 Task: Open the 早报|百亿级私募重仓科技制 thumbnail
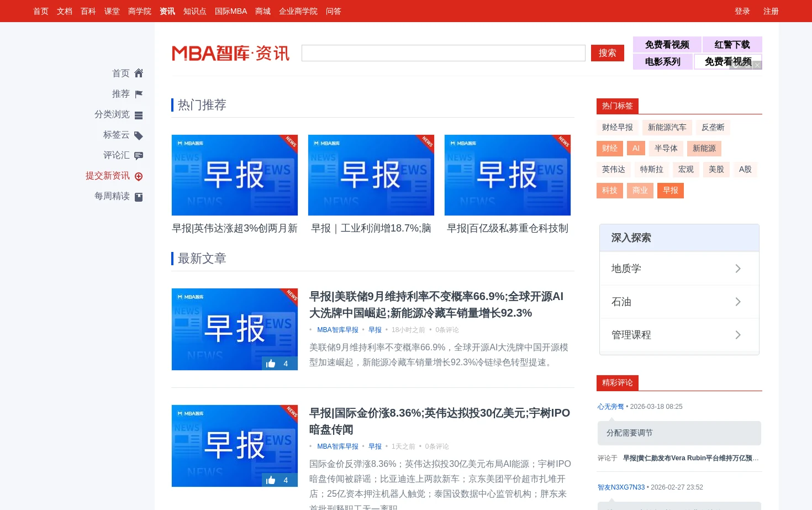(508, 175)
